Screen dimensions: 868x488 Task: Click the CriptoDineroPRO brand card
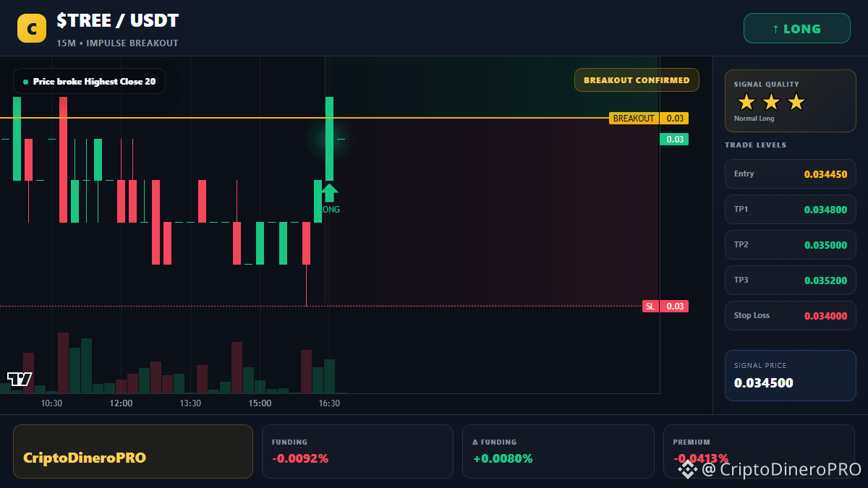(133, 451)
